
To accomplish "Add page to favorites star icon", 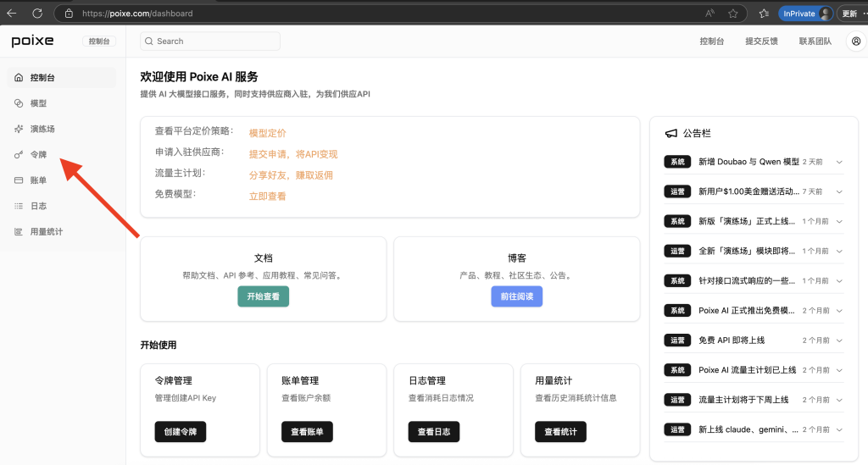I will [x=733, y=14].
